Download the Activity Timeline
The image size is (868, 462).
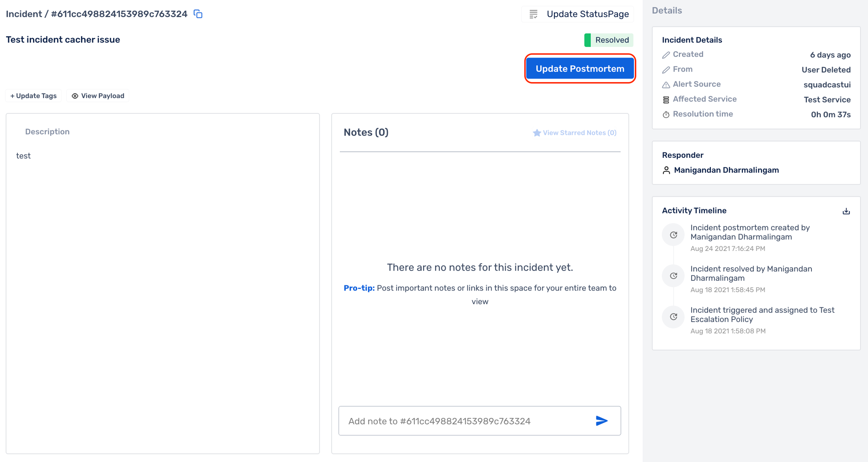point(846,211)
